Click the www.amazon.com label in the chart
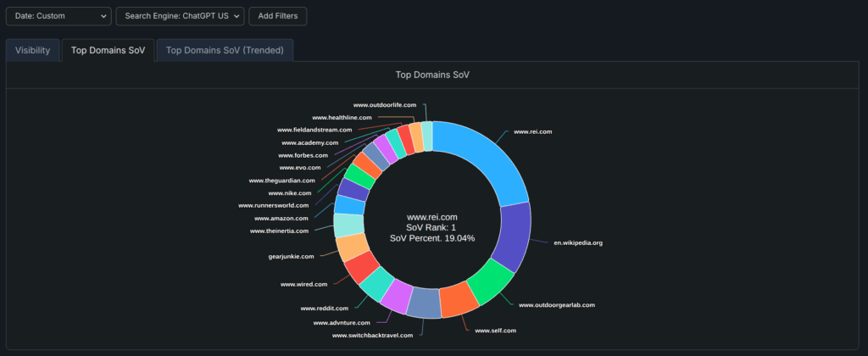This screenshot has height=356, width=868. (281, 219)
